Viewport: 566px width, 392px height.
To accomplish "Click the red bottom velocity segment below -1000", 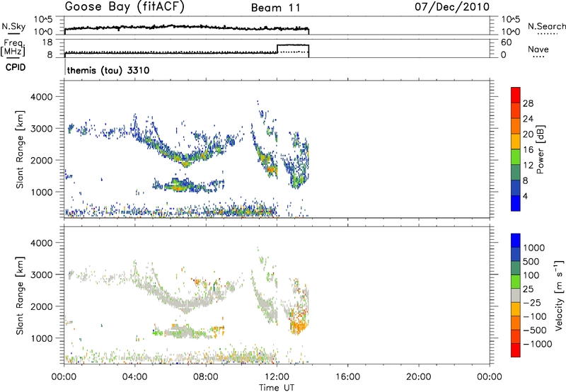I will click(516, 350).
